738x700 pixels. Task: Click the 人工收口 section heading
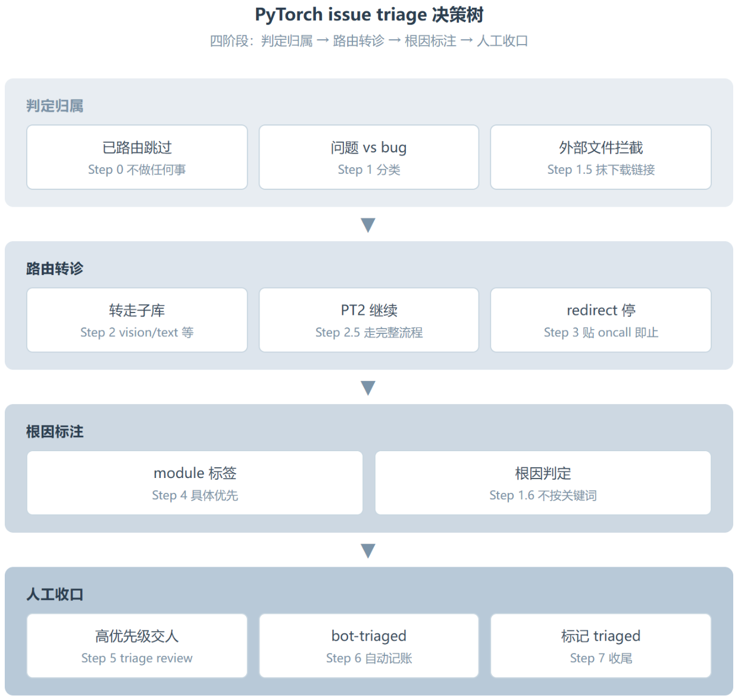tap(55, 594)
